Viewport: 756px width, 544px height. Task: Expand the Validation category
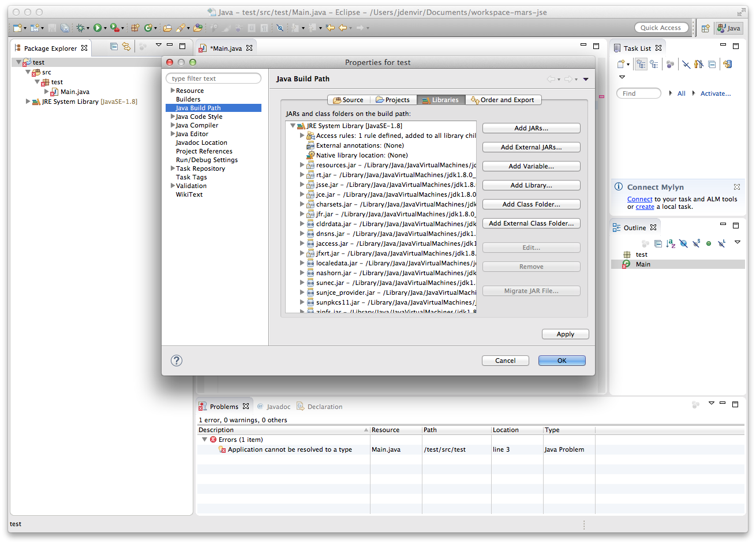pos(173,186)
